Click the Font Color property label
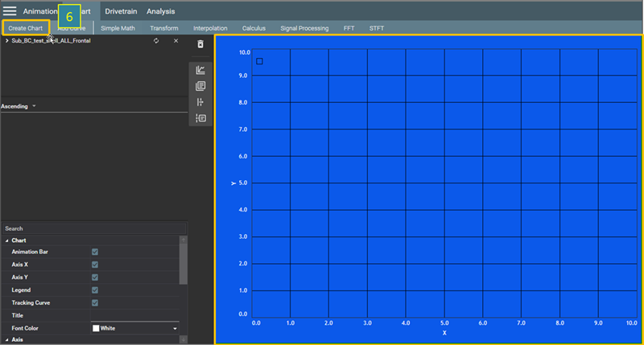The width and height of the screenshot is (644, 345). pyautogui.click(x=25, y=328)
